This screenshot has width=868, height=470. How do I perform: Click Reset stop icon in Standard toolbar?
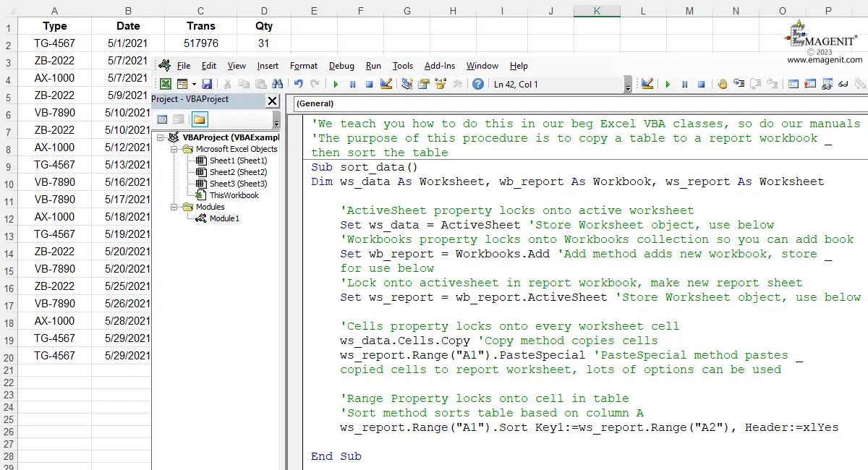369,84
